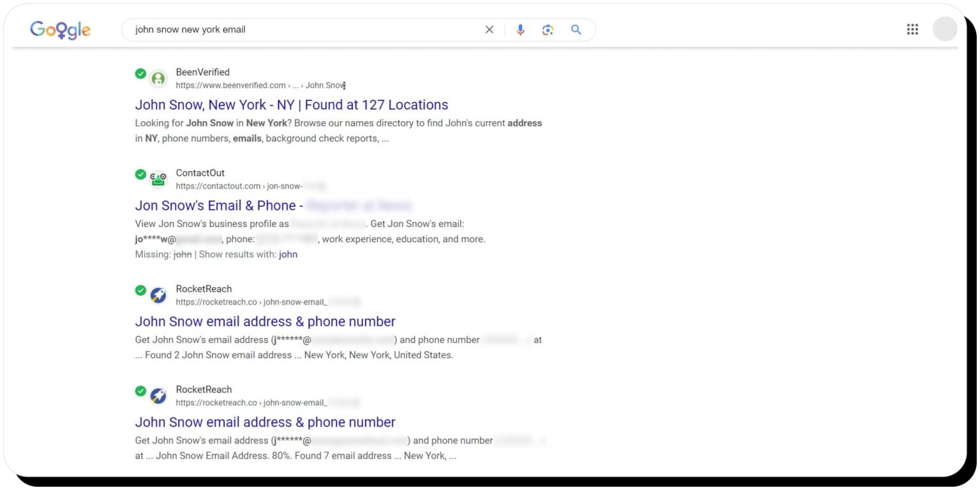The width and height of the screenshot is (980, 490).
Task: Open your Google account profile avatar
Action: click(x=945, y=29)
